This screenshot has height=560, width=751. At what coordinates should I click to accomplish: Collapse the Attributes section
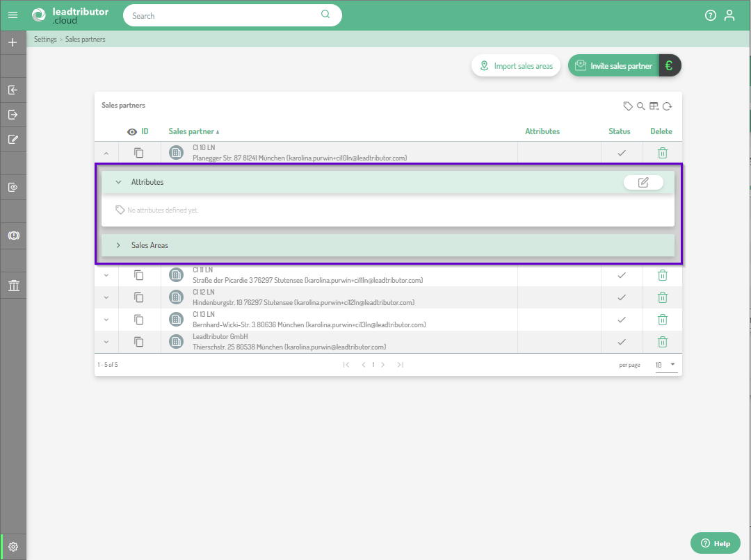click(x=118, y=182)
